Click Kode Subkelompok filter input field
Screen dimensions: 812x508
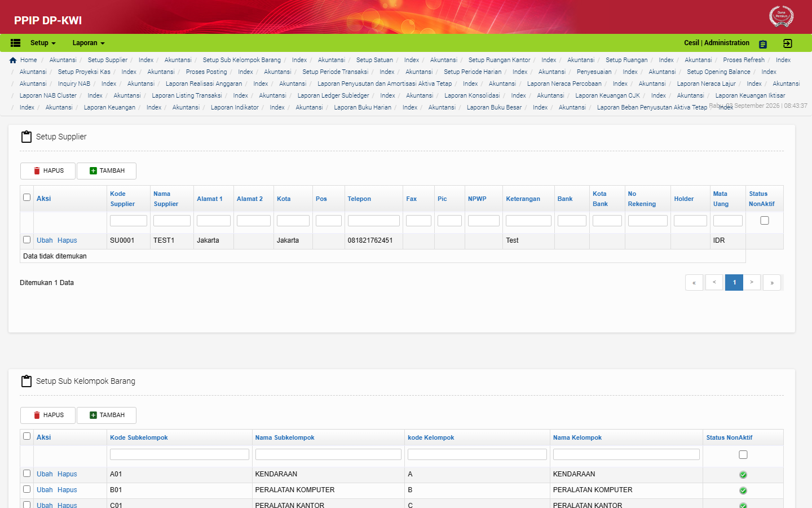[x=179, y=454]
